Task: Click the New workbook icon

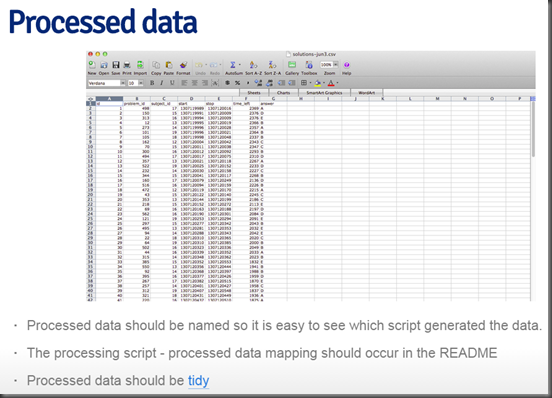Action: coord(92,65)
